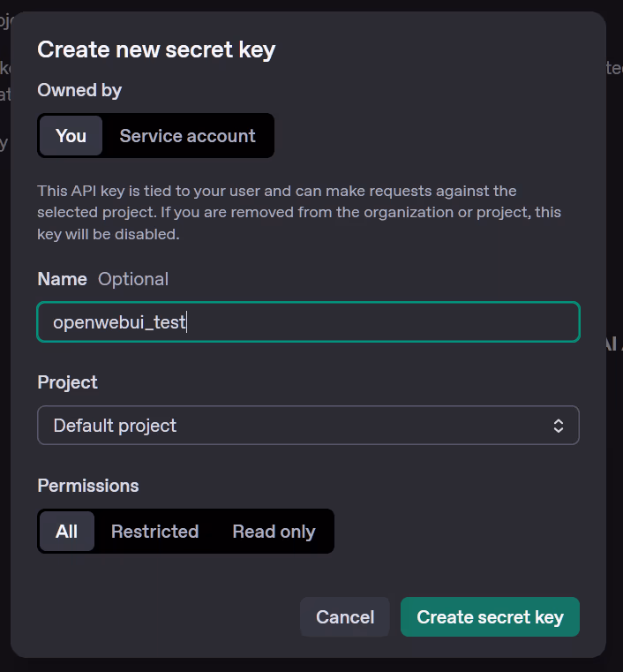Switch ownership to Service account
Screen dimensions: 623x672
point(187,136)
